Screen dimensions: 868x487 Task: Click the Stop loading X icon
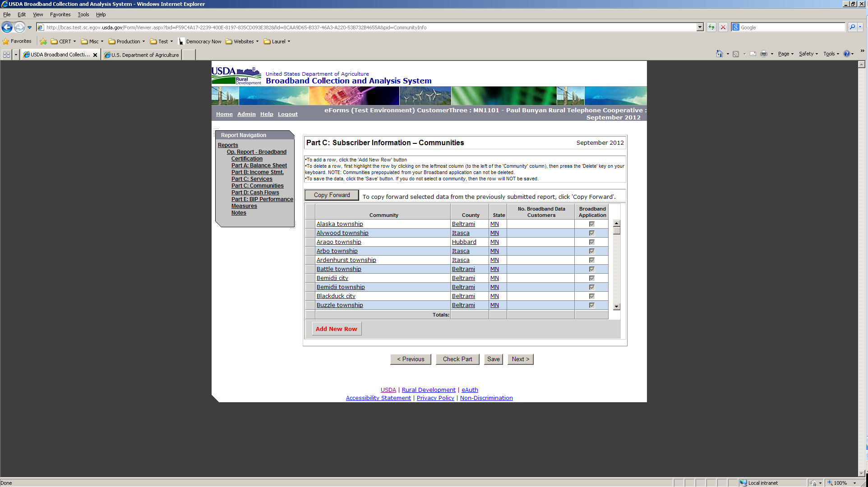click(x=723, y=28)
